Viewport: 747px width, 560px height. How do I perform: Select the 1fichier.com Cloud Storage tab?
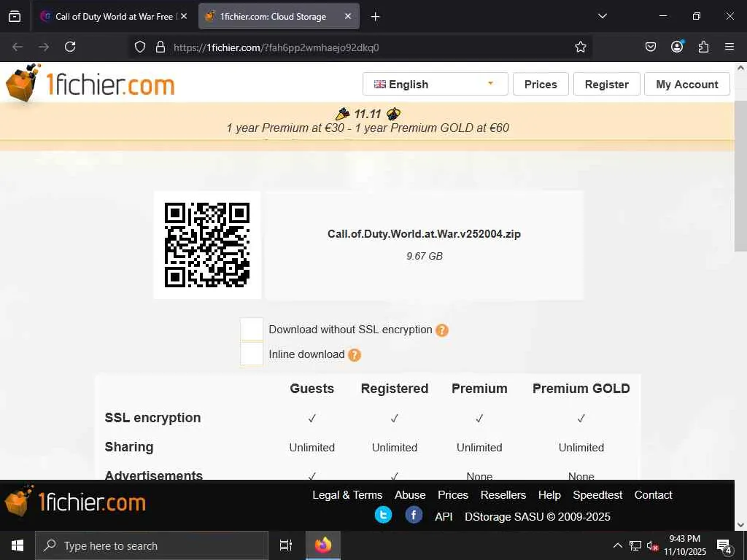coord(279,16)
